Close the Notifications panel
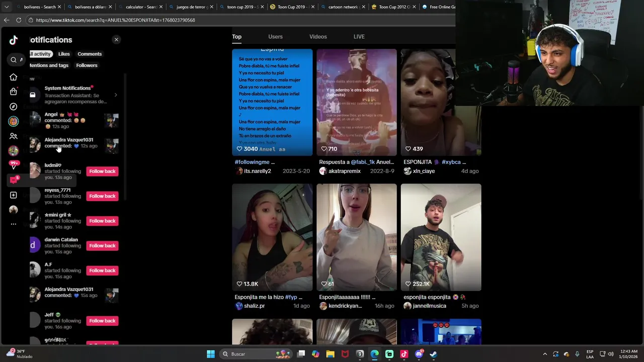644x362 pixels. 116,40
